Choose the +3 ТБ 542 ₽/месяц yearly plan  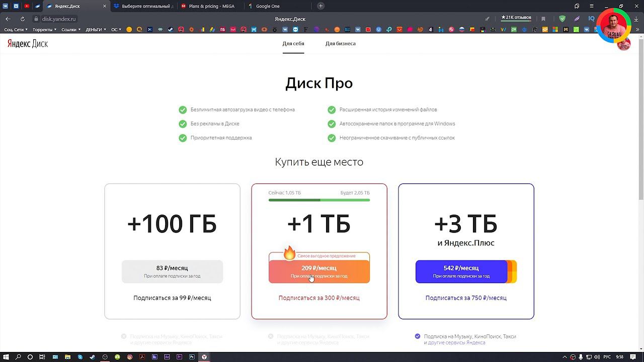(x=466, y=271)
